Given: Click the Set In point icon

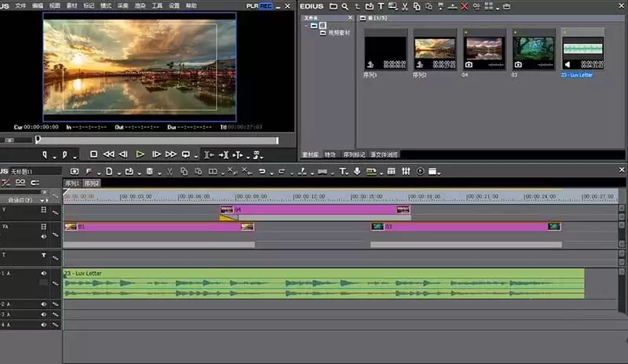Looking at the screenshot, I should (45, 155).
